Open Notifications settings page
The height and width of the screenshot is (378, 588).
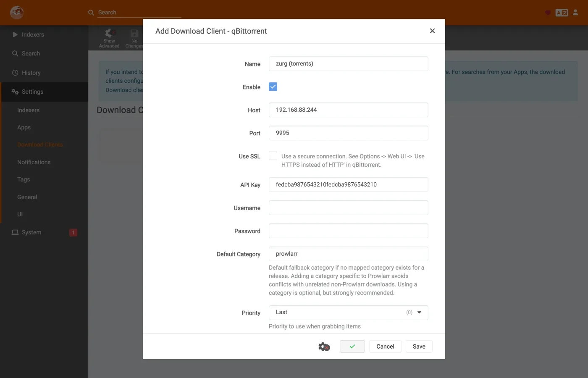coord(34,162)
